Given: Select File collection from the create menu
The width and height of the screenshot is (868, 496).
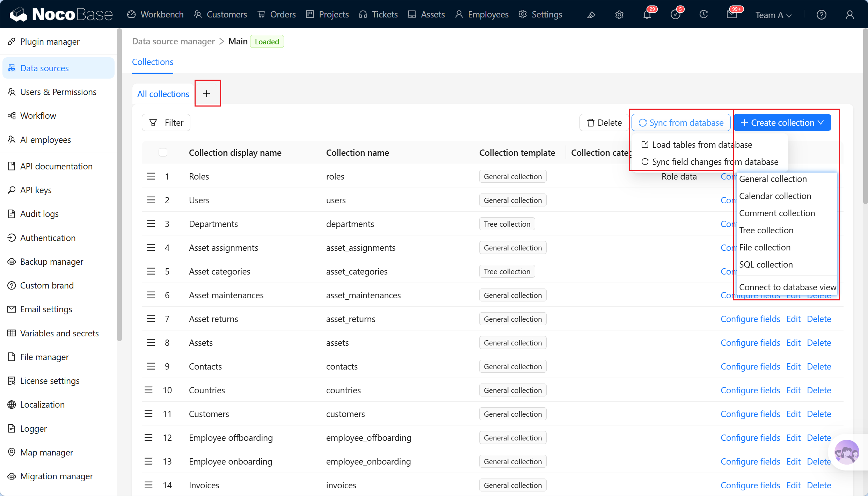Looking at the screenshot, I should tap(765, 247).
